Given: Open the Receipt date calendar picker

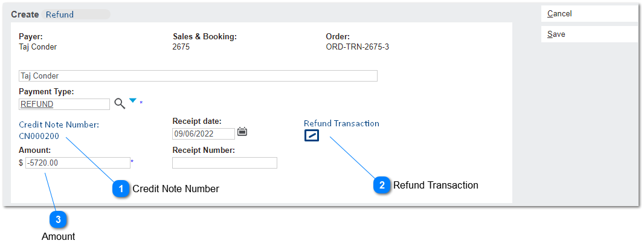Looking at the screenshot, I should pos(242,132).
